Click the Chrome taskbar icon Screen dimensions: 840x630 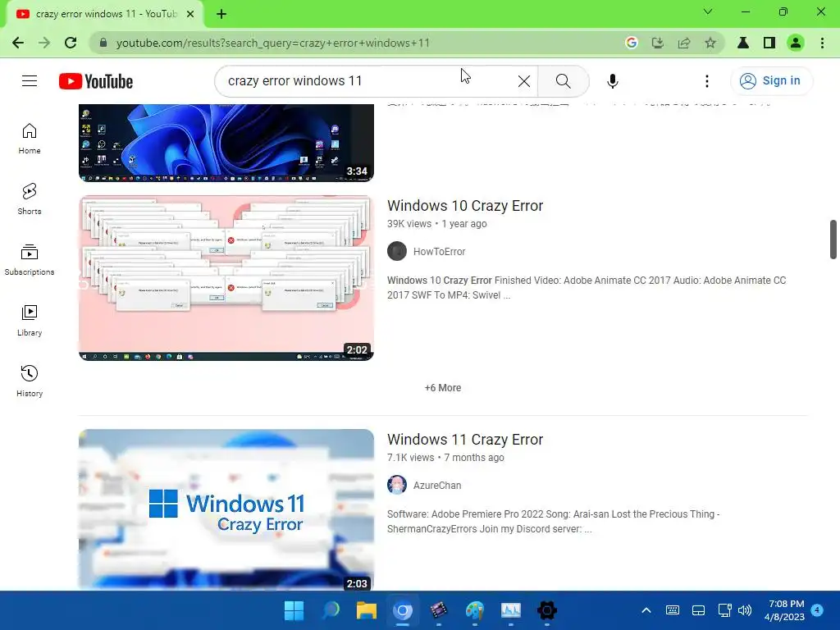click(x=403, y=610)
